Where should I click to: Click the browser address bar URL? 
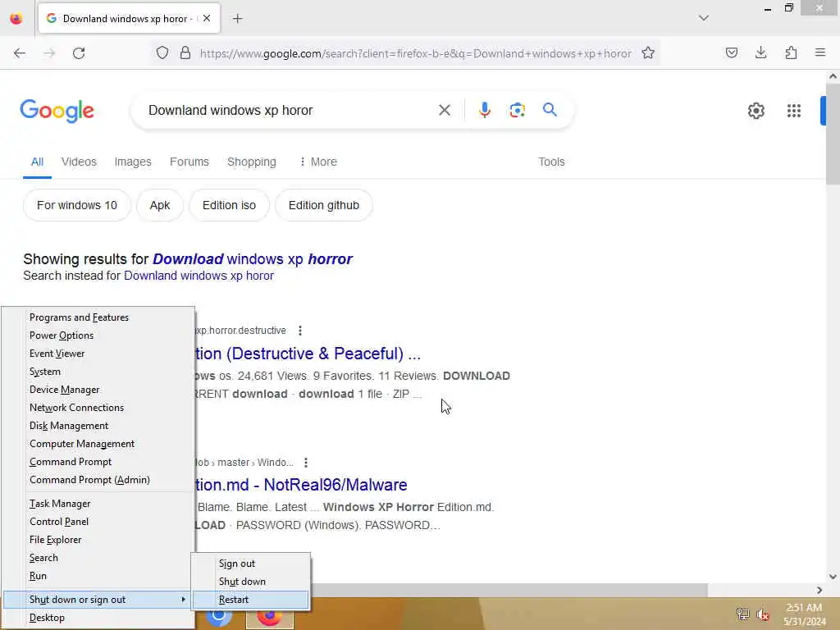[415, 53]
